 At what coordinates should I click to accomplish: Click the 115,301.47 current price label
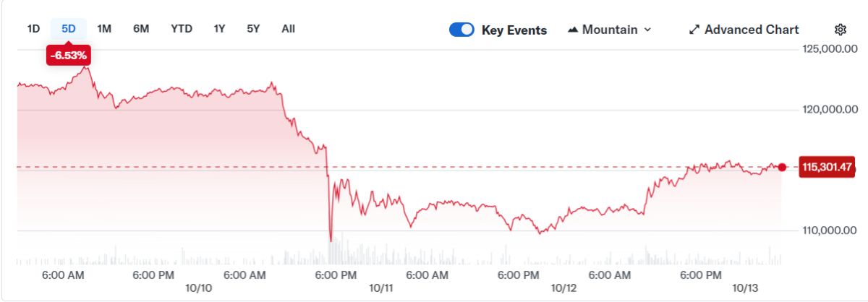tap(827, 168)
